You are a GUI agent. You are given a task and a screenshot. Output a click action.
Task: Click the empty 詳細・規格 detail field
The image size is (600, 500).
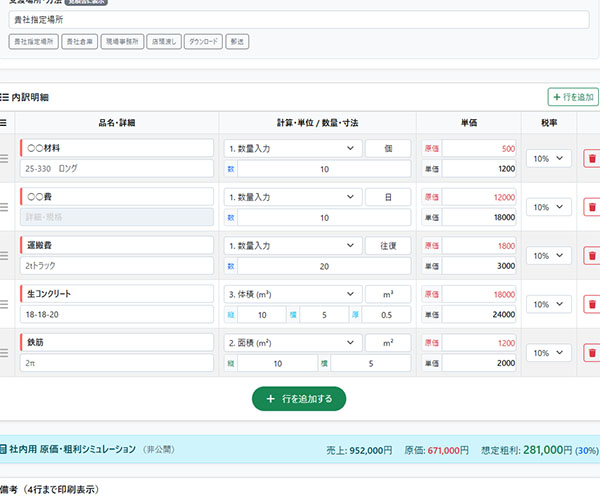pyautogui.click(x=117, y=217)
